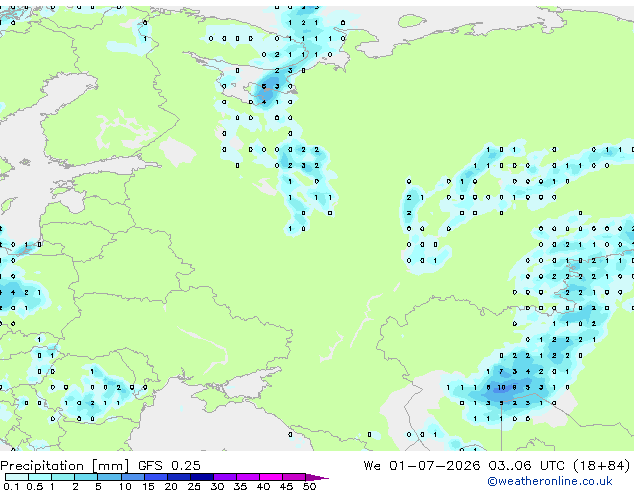Image resolution: width=634 pixels, height=490 pixels.
Task: Select the 35–40 mm legend color swatch
Action: 248,477
